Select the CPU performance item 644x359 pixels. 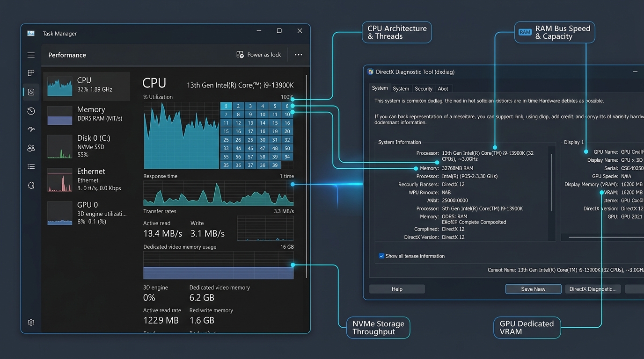click(87, 86)
